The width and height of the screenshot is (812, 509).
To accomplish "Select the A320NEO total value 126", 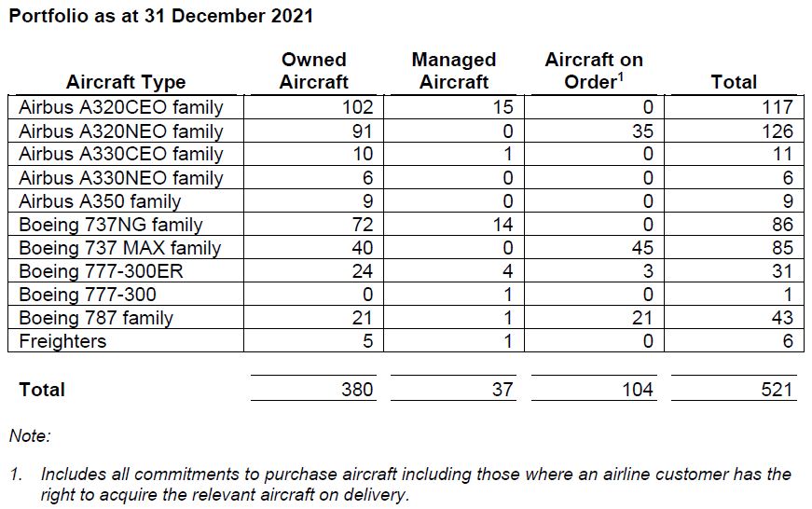I will pos(777,131).
